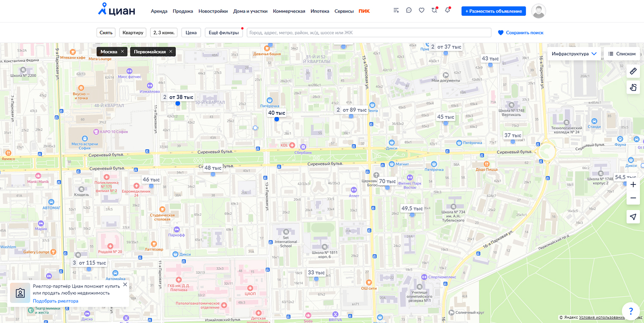Image resolution: width=644 pixels, height=323 pixels.
Task: Open the user profile avatar
Action: click(x=539, y=11)
